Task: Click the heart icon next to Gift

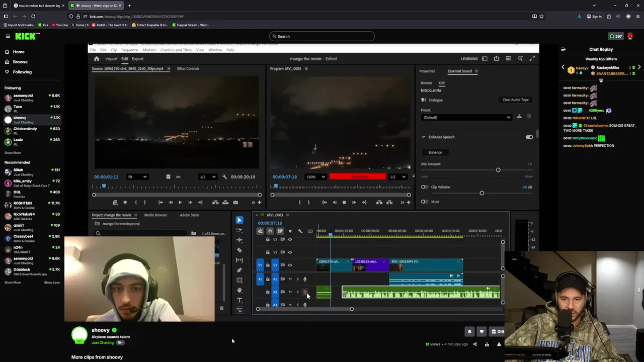Action: pyautogui.click(x=481, y=332)
